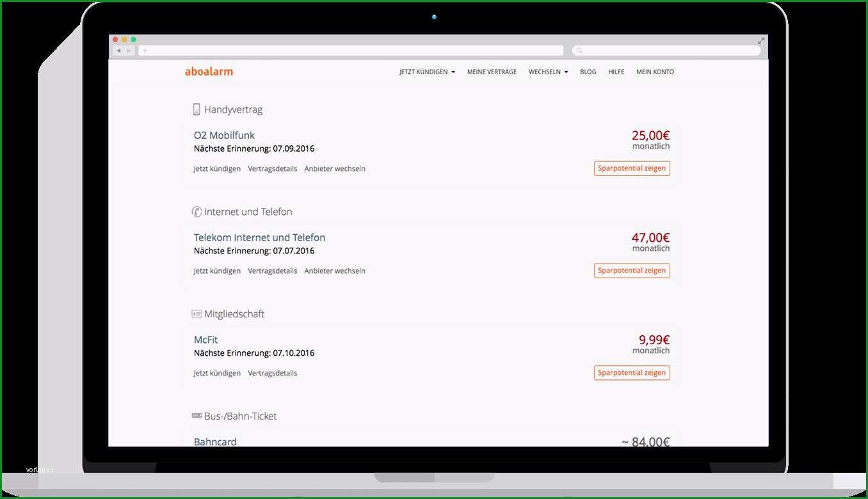Viewport: 868px width, 499px height.
Task: Open the McFit membership
Action: click(205, 340)
